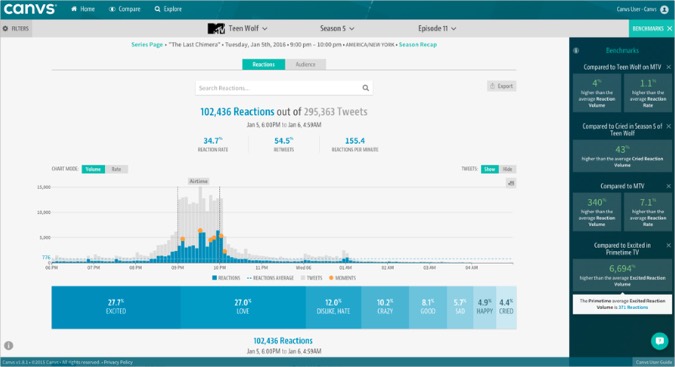
Task: Remove the Compared to MTV benchmark
Action: 669,186
